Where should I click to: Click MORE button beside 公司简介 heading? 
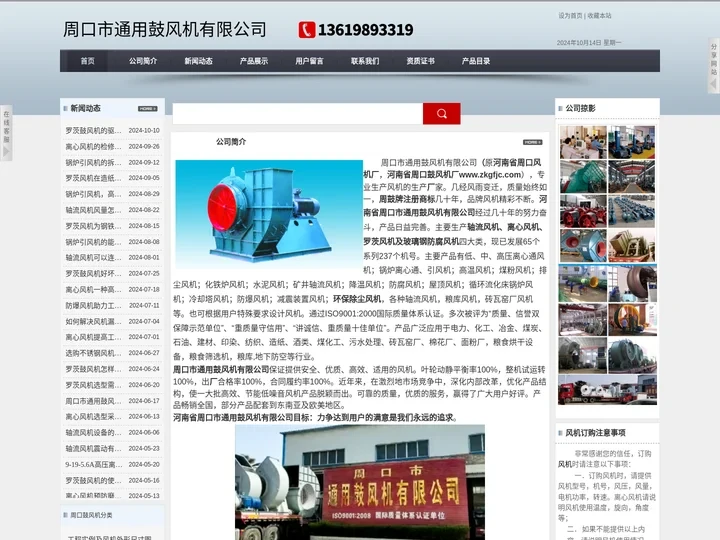click(x=533, y=142)
